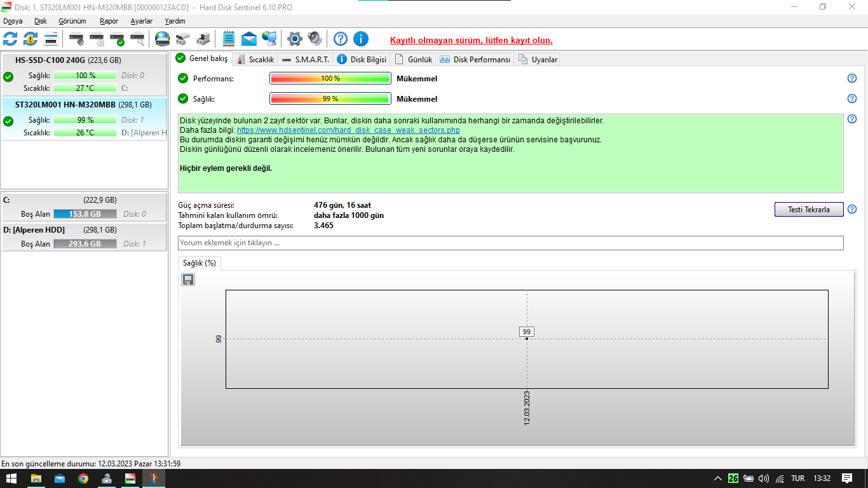This screenshot has height=488, width=868.
Task: Click the Testi Tekrarla button
Action: pyautogui.click(x=809, y=209)
